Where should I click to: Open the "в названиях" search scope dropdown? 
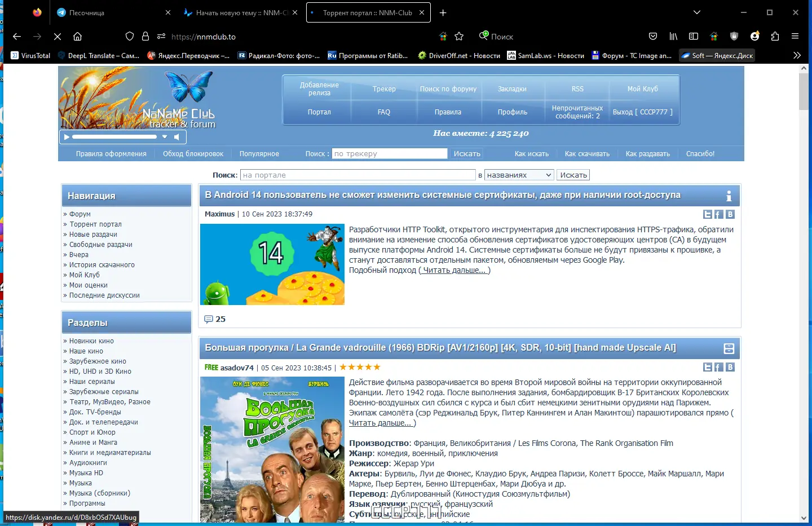point(519,175)
